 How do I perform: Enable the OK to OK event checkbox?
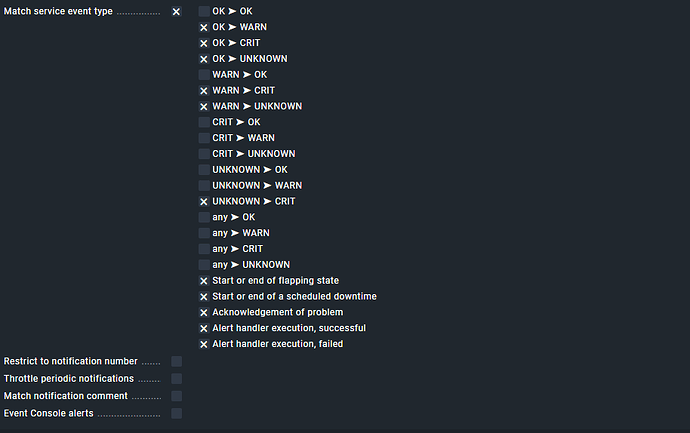pyautogui.click(x=204, y=11)
